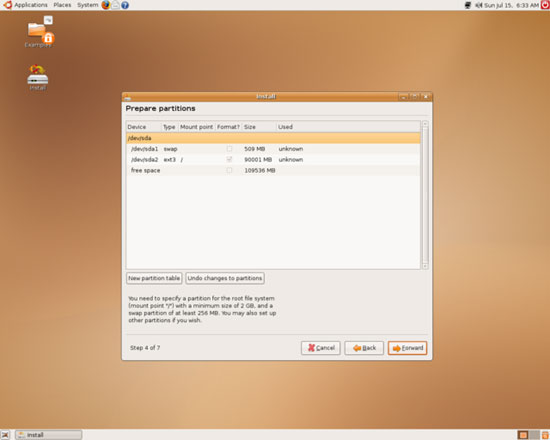
Task: Sort by the Size column header
Action: point(259,127)
